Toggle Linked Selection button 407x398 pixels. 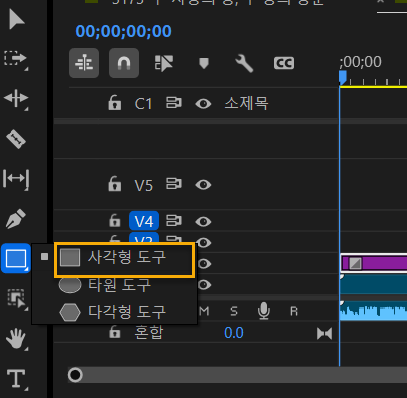pos(164,63)
